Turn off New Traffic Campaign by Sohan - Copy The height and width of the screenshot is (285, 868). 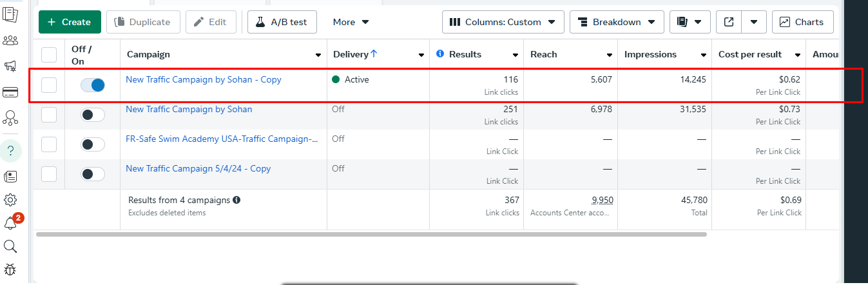tap(93, 85)
